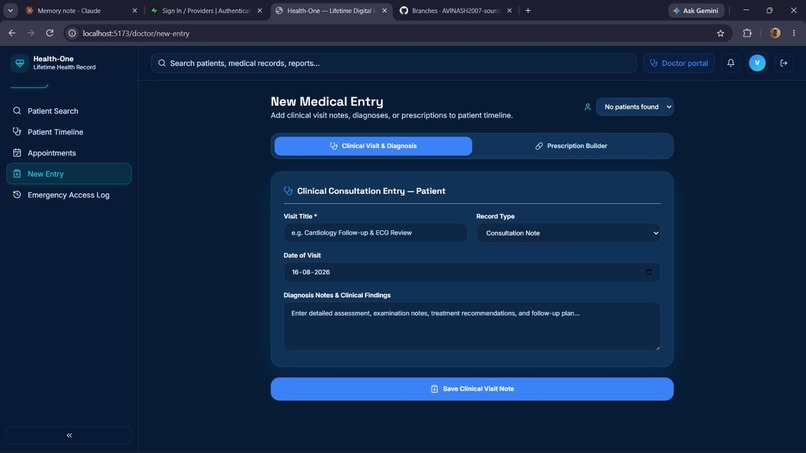
Task: Select New Entry sidebar item
Action: click(69, 174)
